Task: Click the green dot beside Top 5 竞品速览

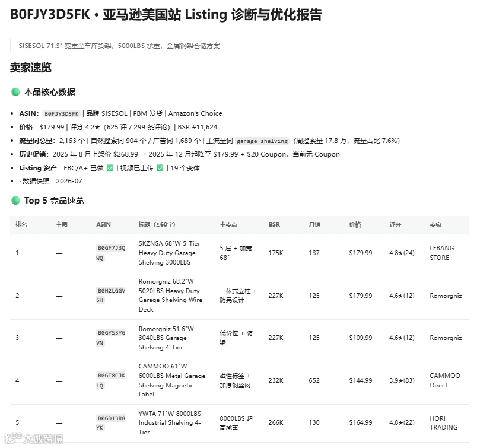Action: coord(15,201)
